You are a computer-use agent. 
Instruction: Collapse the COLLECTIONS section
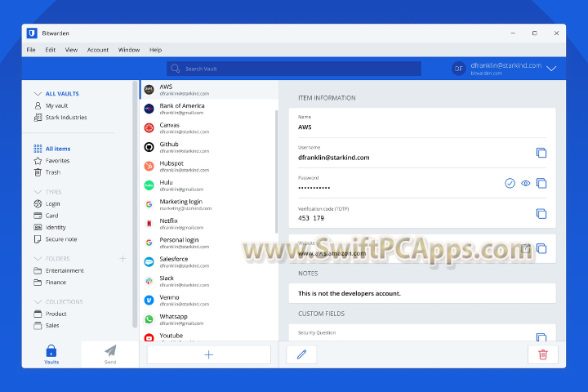pos(38,302)
